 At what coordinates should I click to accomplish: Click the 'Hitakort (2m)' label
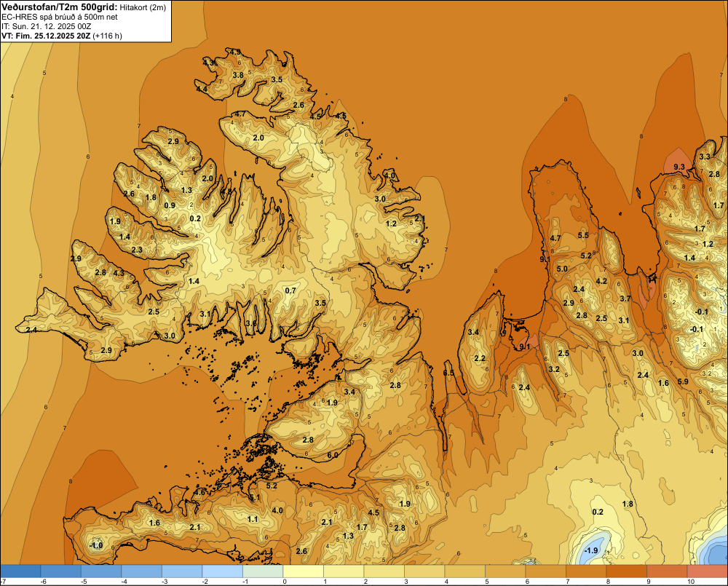tap(143, 7)
